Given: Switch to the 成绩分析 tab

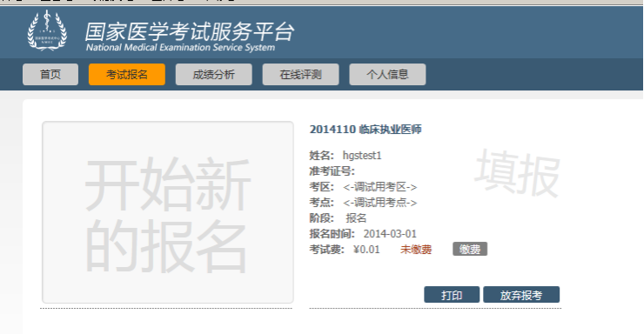Looking at the screenshot, I should [213, 75].
